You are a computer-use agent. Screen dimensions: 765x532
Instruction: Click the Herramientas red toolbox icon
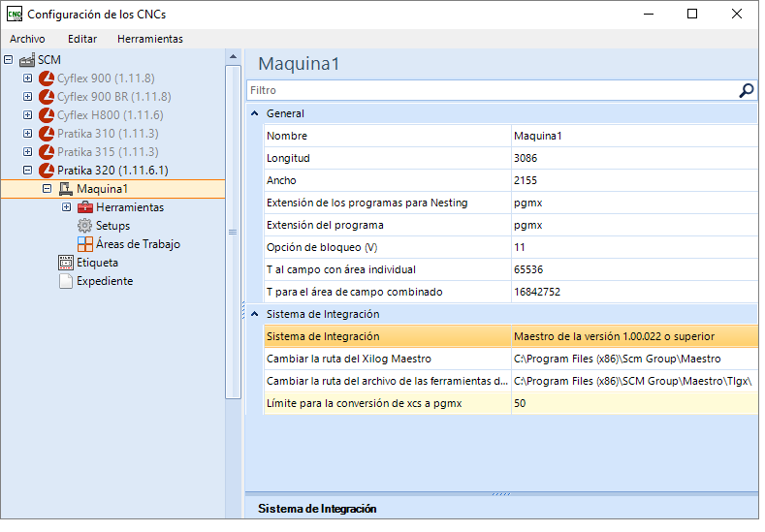pyautogui.click(x=85, y=207)
